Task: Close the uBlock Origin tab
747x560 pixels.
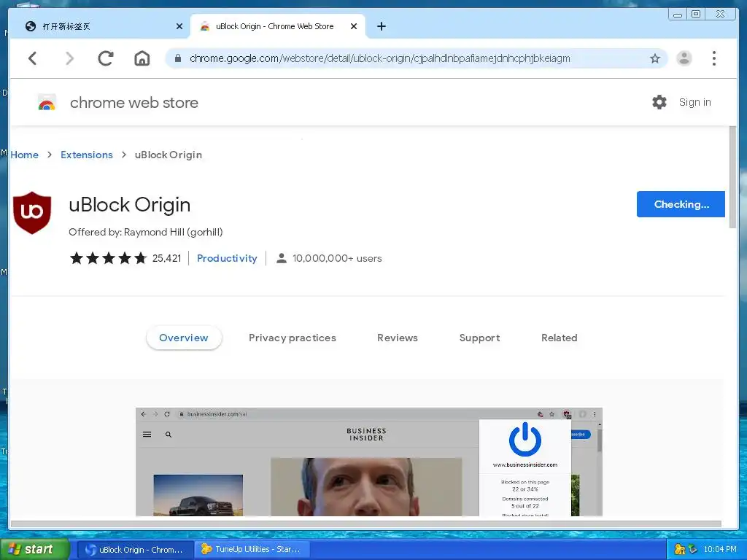Action: [x=354, y=26]
